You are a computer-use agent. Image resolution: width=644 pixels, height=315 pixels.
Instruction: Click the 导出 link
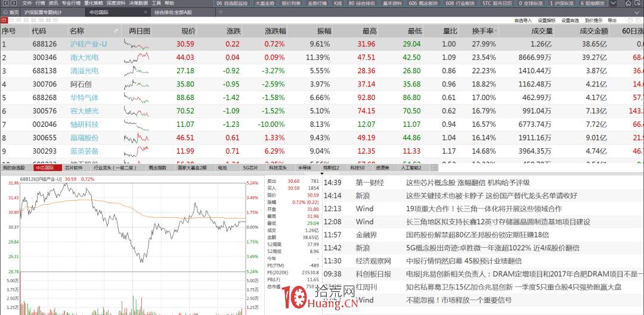612,20
